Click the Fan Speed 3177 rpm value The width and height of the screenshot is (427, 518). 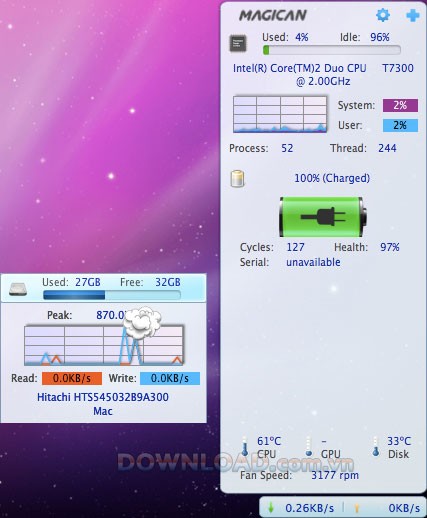pos(335,475)
